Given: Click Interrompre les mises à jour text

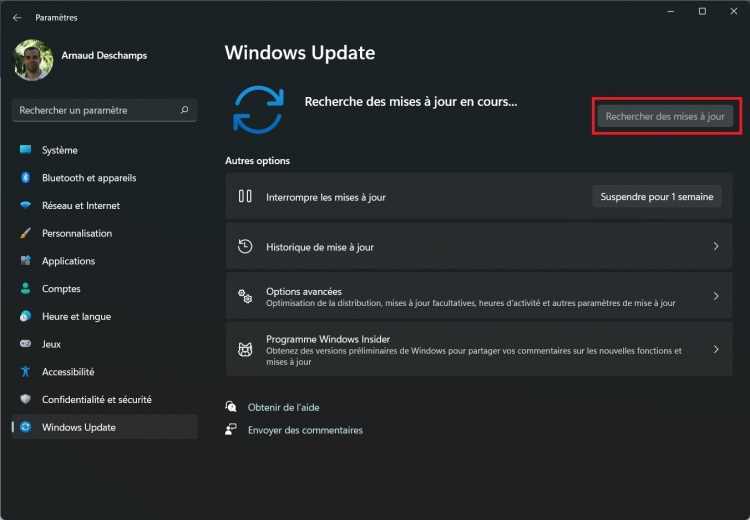Looking at the screenshot, I should pos(326,197).
